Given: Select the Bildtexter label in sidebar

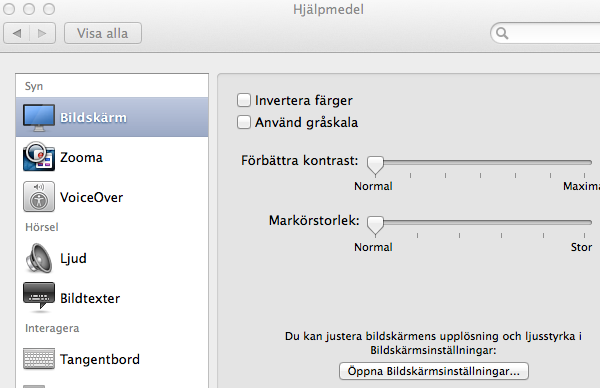Looking at the screenshot, I should (90, 298).
